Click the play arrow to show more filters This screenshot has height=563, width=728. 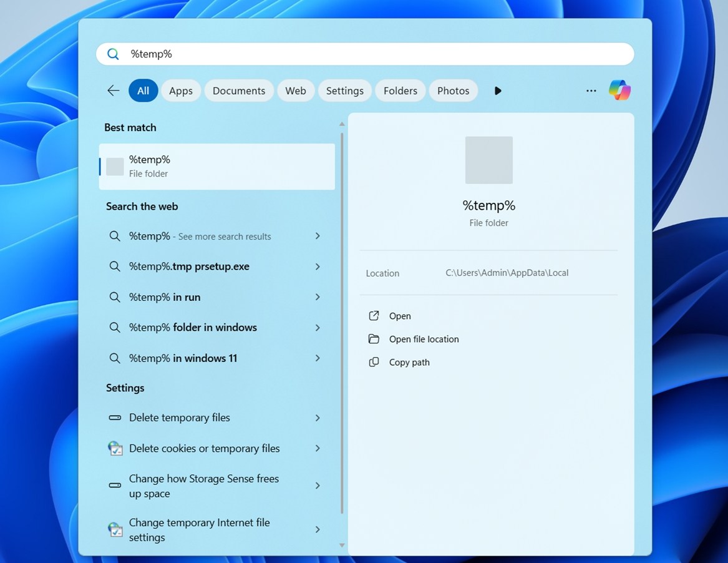(497, 91)
